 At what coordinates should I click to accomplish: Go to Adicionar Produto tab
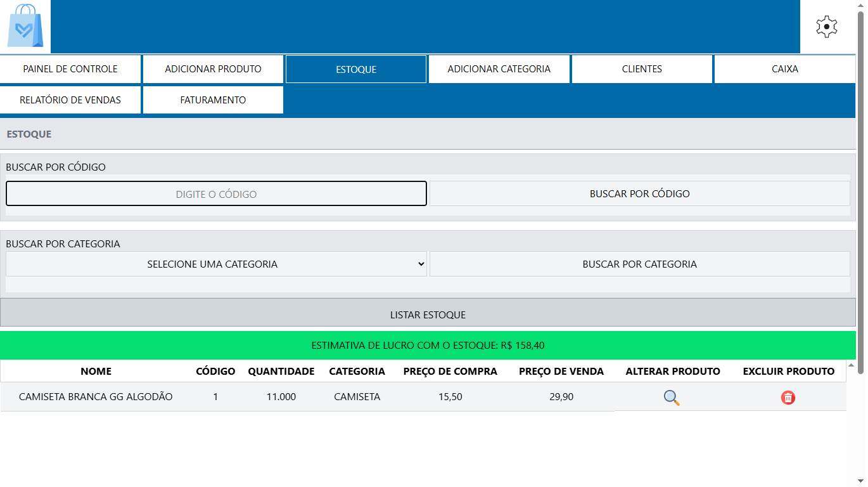(213, 69)
